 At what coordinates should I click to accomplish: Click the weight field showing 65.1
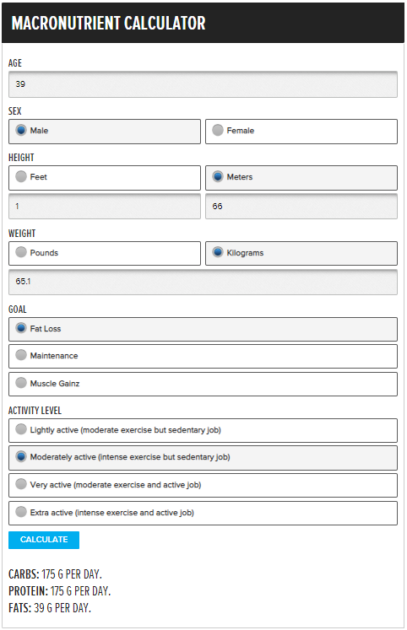click(203, 282)
